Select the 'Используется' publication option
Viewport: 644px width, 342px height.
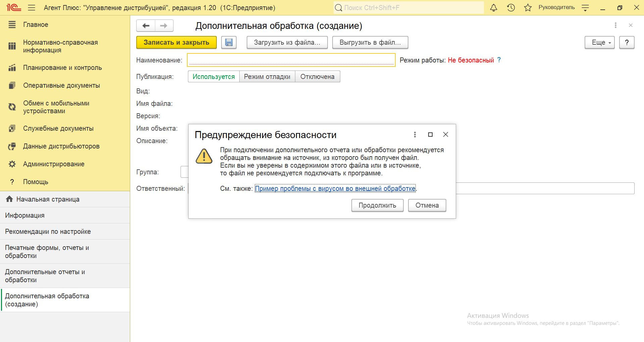tap(213, 77)
